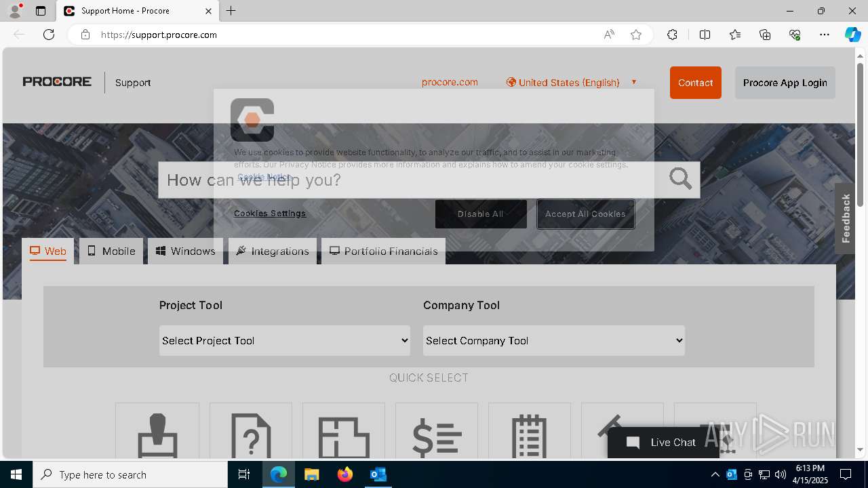View site information lock icon
This screenshot has height=488, width=868.
point(85,35)
